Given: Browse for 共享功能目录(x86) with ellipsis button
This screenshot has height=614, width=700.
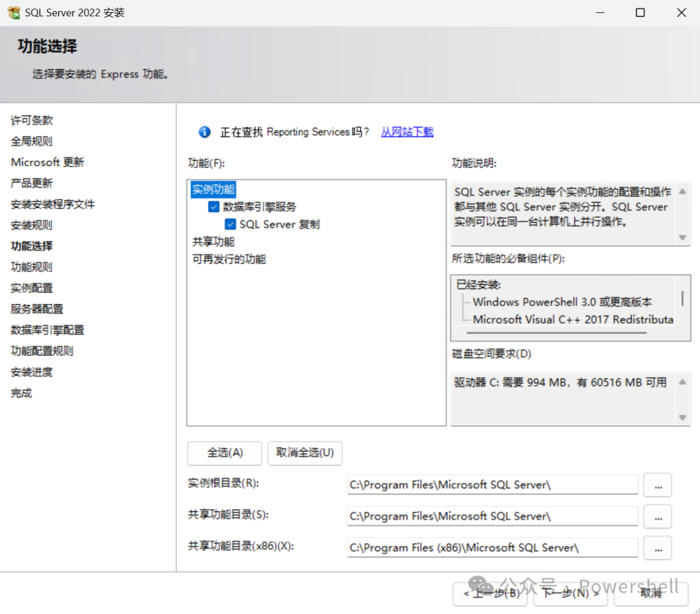Looking at the screenshot, I should [x=658, y=548].
